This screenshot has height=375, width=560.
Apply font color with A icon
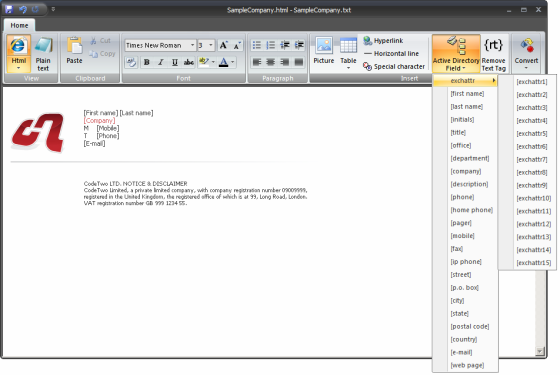coord(224,62)
